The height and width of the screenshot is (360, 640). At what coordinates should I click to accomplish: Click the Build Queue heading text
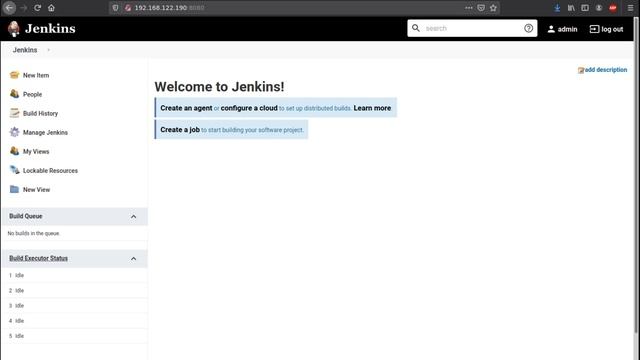[x=26, y=216]
